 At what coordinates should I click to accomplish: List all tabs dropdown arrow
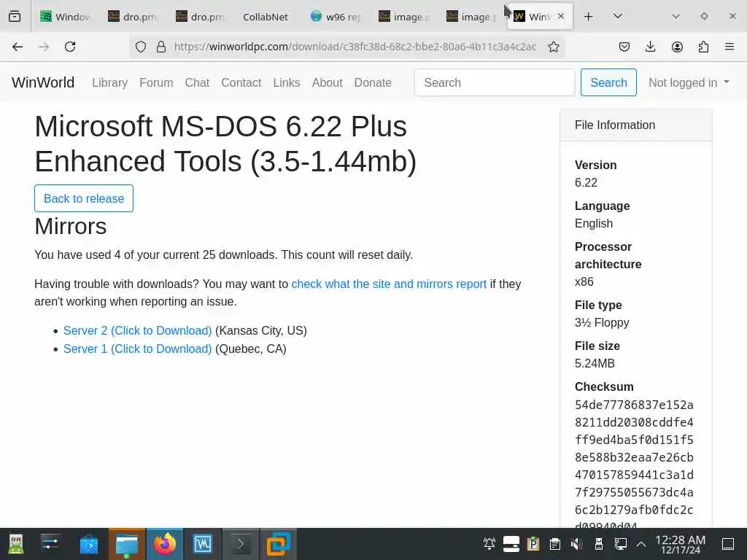coord(618,16)
